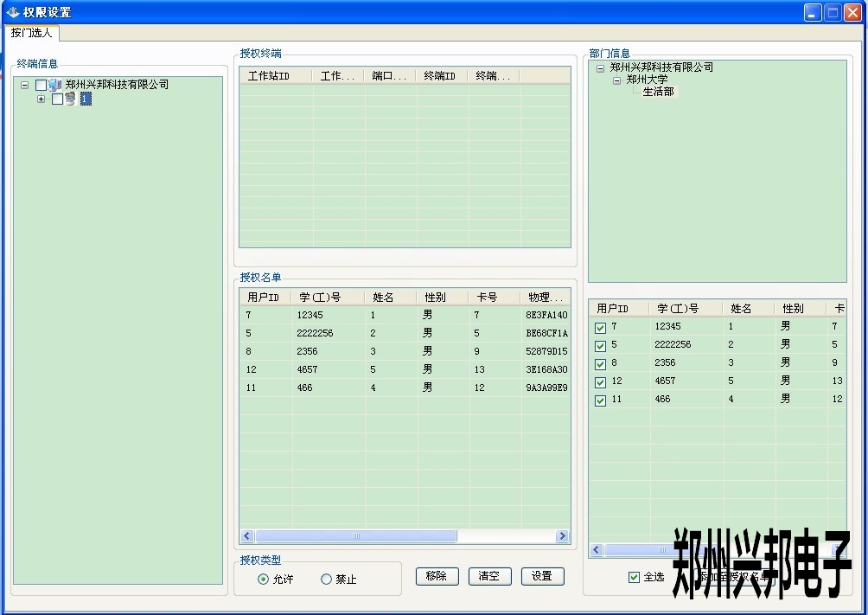Click physical card value 52879D15
This screenshot has width=868, height=615.
[546, 351]
